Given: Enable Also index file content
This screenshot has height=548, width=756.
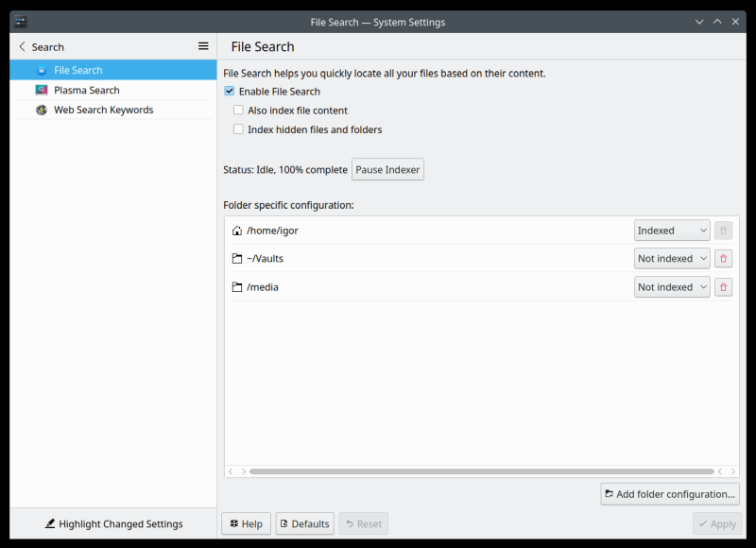Looking at the screenshot, I should (x=238, y=110).
